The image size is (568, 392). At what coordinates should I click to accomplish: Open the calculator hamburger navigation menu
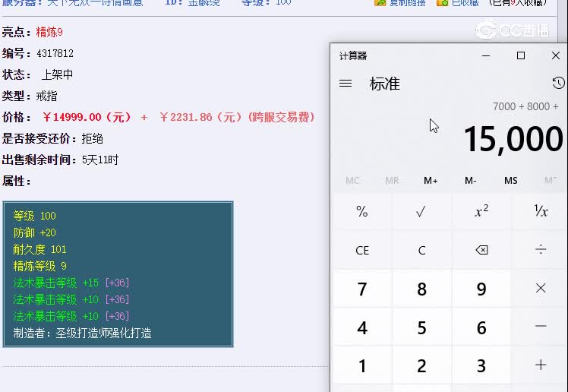point(346,84)
